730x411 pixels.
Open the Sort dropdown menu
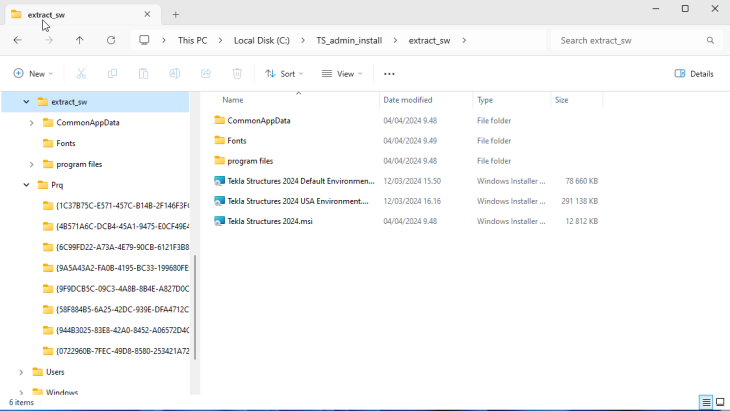click(284, 74)
